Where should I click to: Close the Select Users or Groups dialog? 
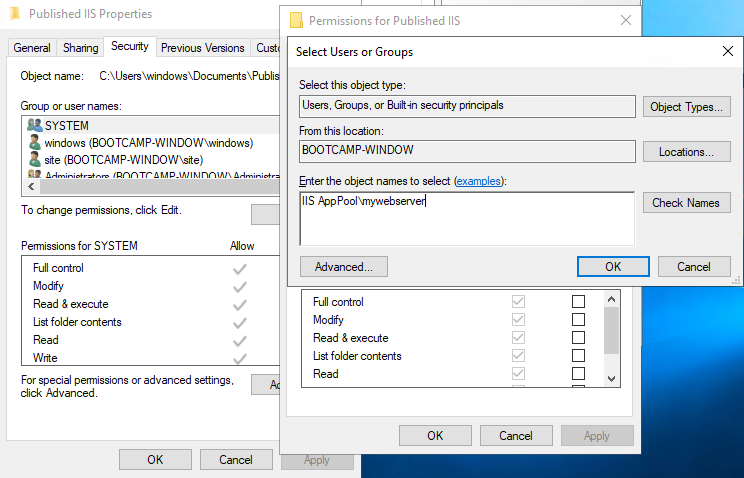pyautogui.click(x=727, y=51)
